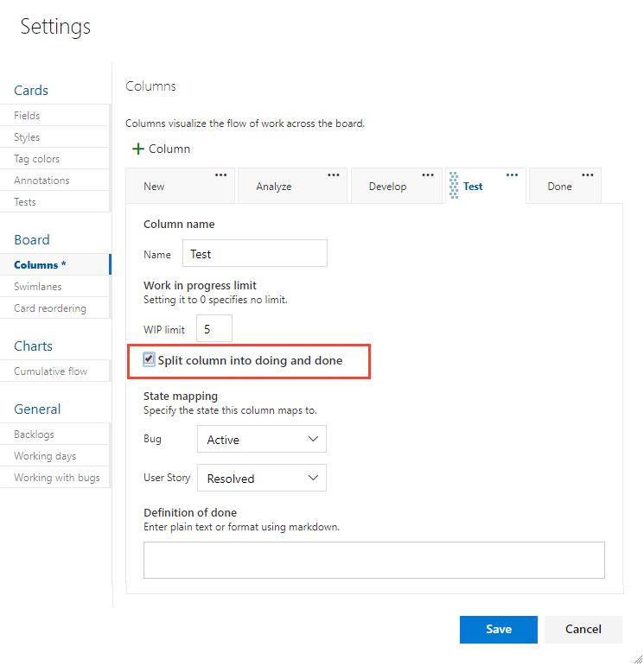
Task: Click the dialog resize grip in the corner
Action: pos(638,659)
